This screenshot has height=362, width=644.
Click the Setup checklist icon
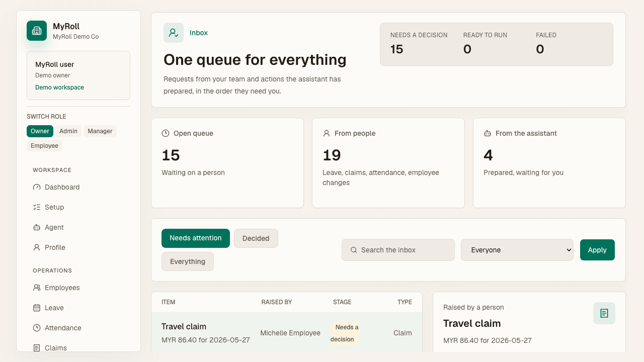point(37,207)
